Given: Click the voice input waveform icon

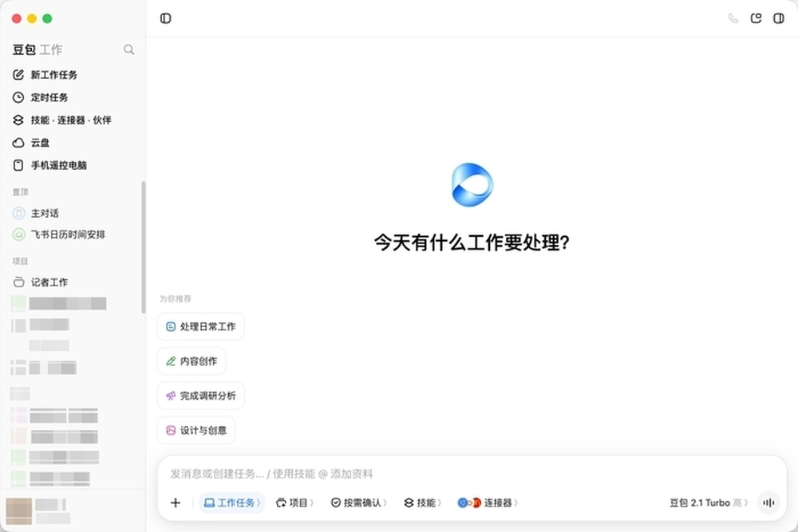Looking at the screenshot, I should click(768, 503).
